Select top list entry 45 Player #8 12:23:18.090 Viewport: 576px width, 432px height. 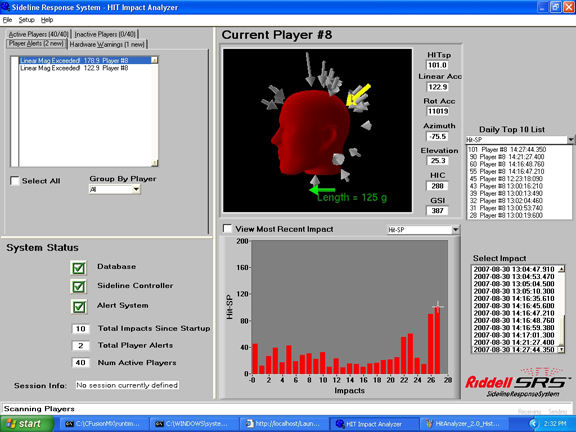(519, 179)
